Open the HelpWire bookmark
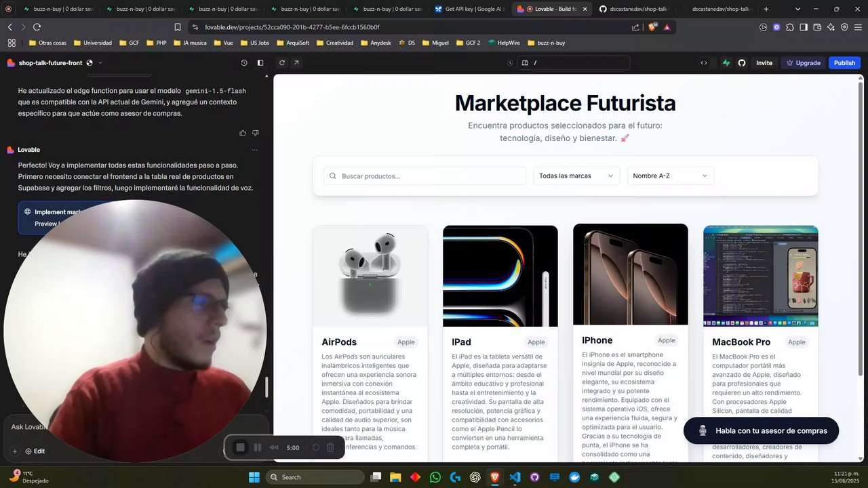The image size is (868, 488). pos(503,43)
